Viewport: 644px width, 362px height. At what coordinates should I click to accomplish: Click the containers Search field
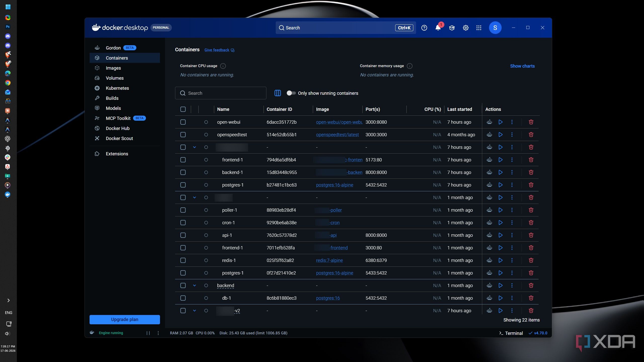(221, 93)
